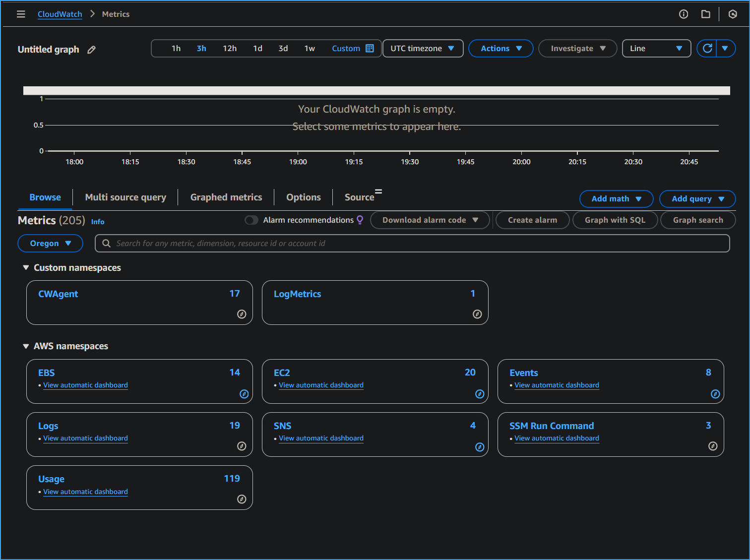Open the compass icon on the CWAgent card
Image resolution: width=750 pixels, height=560 pixels.
[x=242, y=314]
